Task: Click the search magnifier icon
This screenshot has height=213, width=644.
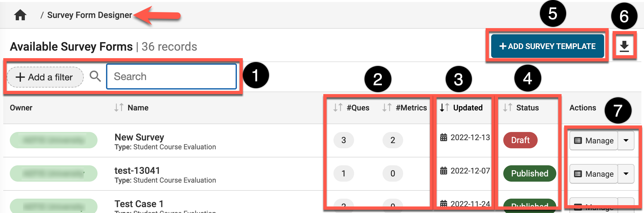Action: pyautogui.click(x=95, y=76)
